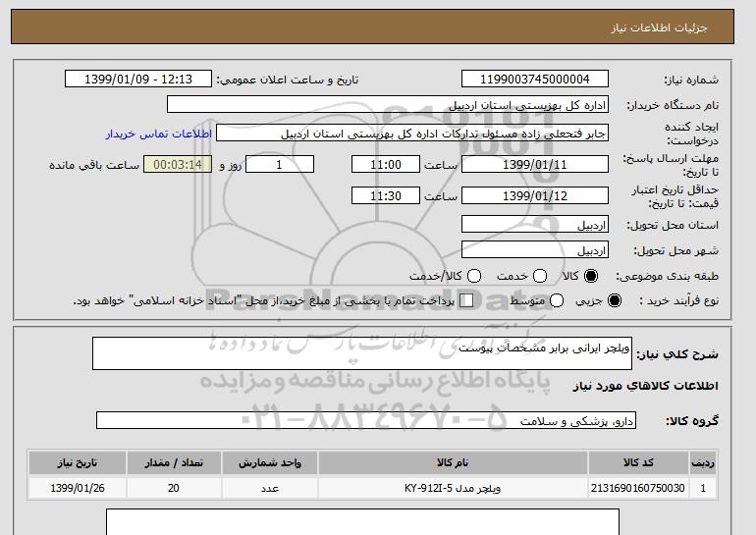
Task: Click the تعداد / مقدار column header
Action: click(174, 462)
